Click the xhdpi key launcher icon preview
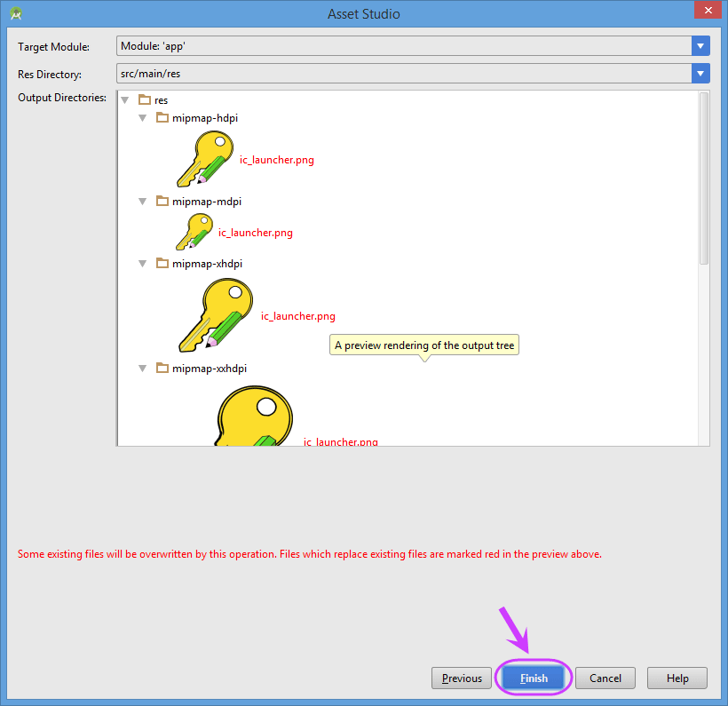 point(216,315)
